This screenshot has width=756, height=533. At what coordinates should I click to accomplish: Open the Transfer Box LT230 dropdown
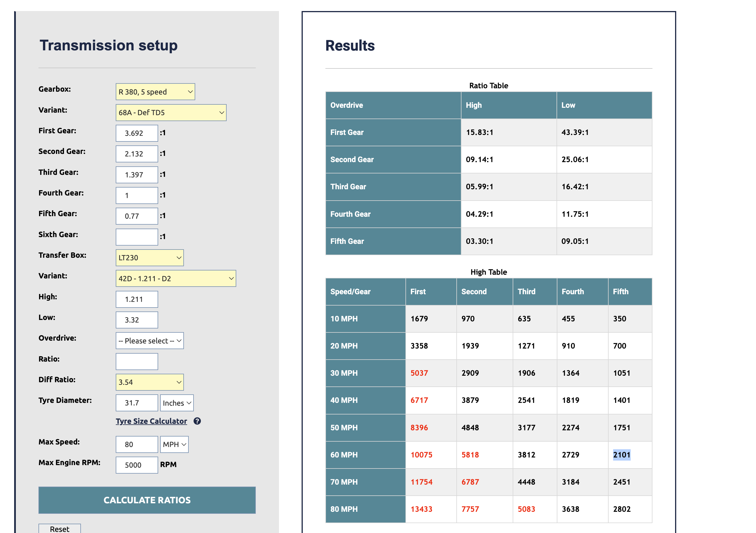(x=149, y=258)
